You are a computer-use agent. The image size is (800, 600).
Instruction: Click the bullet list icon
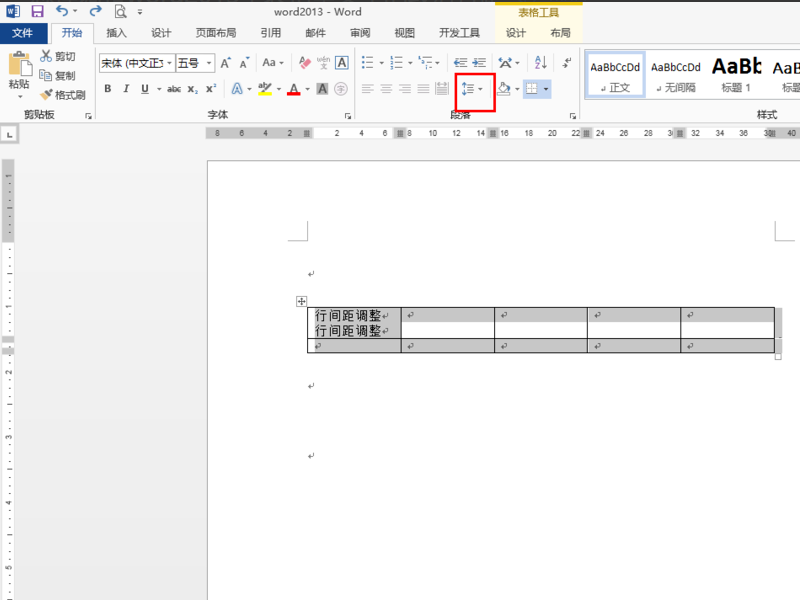367,63
